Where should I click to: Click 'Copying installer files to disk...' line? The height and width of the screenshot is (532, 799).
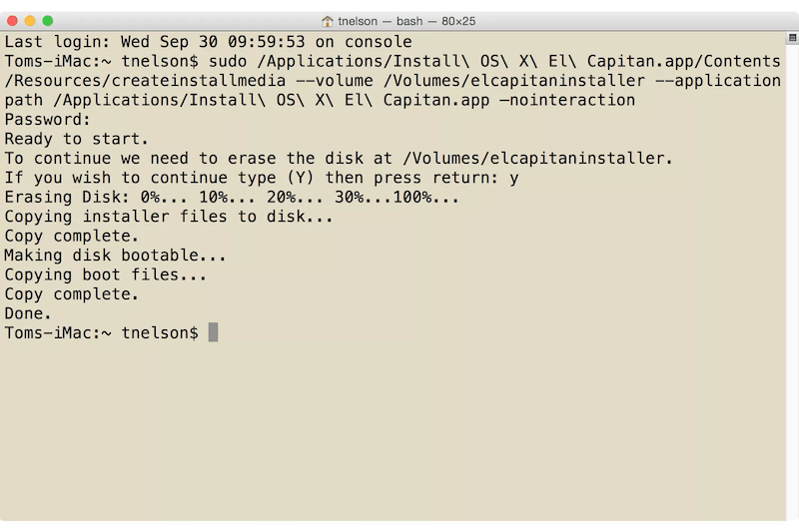[x=169, y=217]
